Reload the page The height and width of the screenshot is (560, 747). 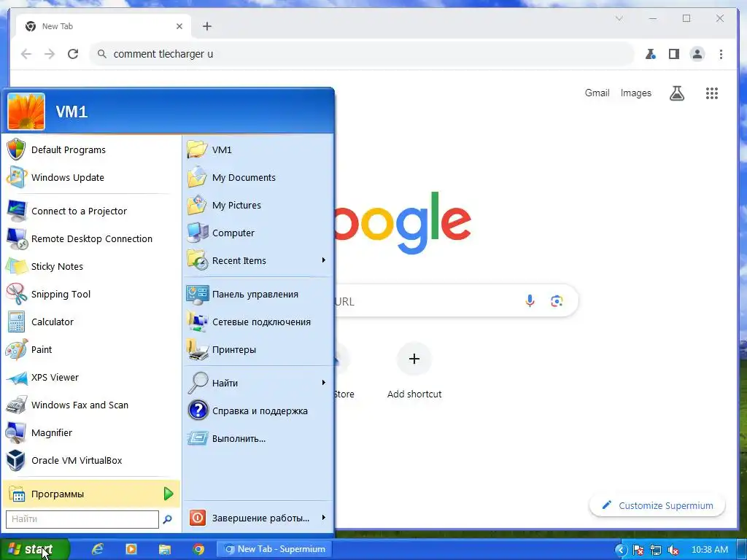[73, 54]
